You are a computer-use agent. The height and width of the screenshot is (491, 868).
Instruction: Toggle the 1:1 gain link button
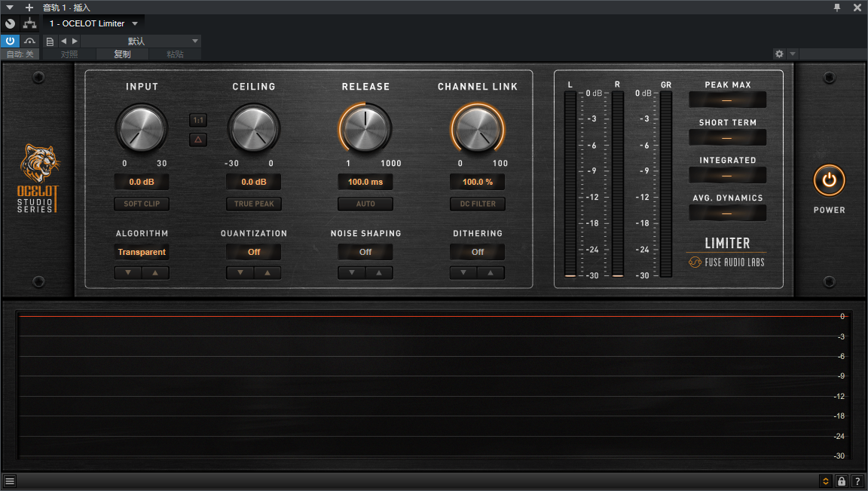(198, 120)
